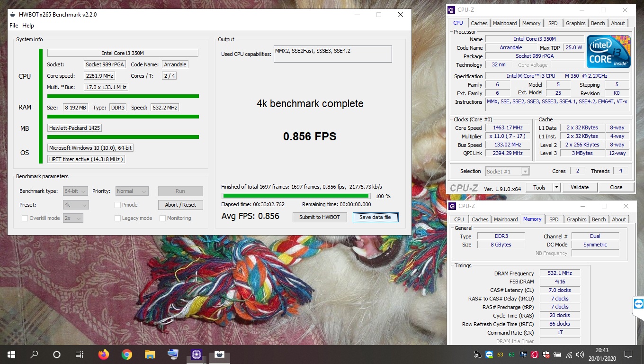The height and width of the screenshot is (364, 644).
Task: Click the 0.856 FPS result text
Action: point(310,136)
